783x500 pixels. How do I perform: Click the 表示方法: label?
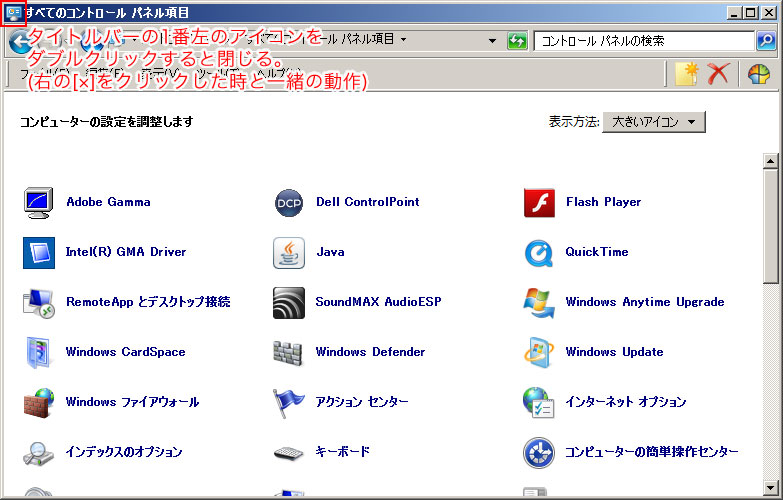[x=574, y=121]
